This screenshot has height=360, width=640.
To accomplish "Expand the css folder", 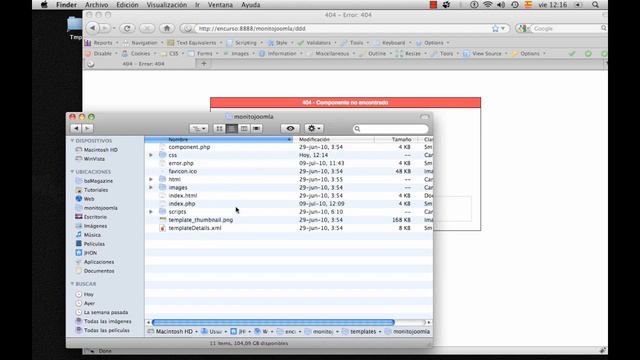I will click(x=151, y=155).
